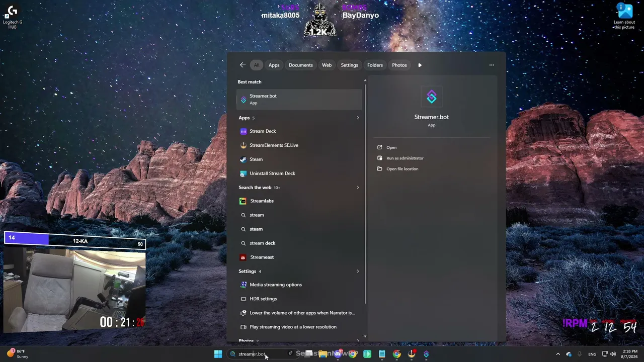Open the ENG language indicator
This screenshot has width=644, height=362.
pyautogui.click(x=592, y=354)
